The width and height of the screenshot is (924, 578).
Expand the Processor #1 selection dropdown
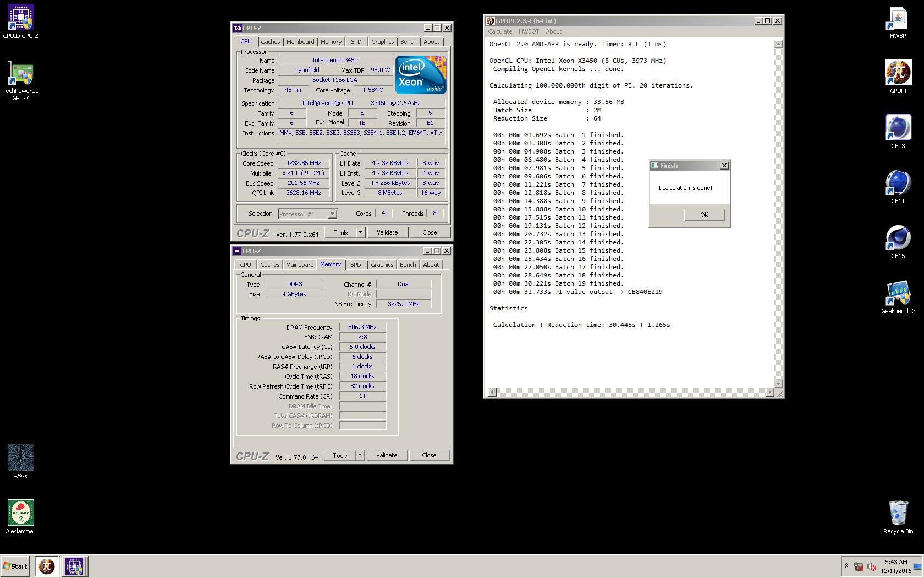(332, 214)
